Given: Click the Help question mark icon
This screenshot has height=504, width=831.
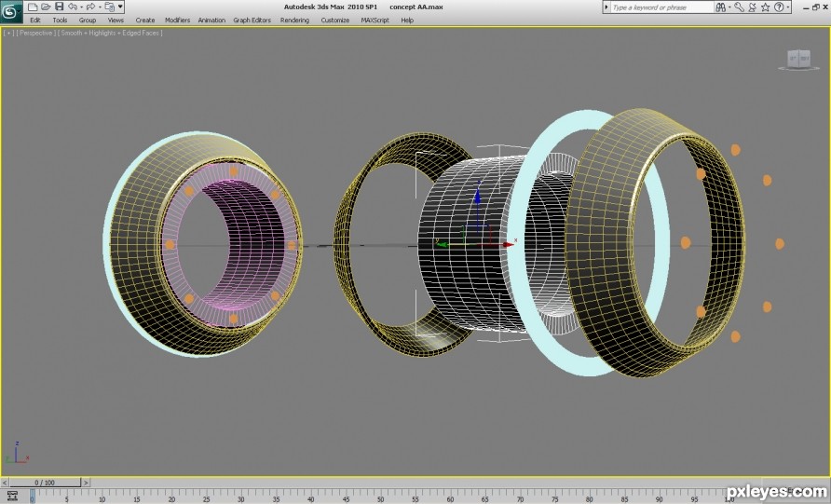Looking at the screenshot, I should tap(779, 7).
